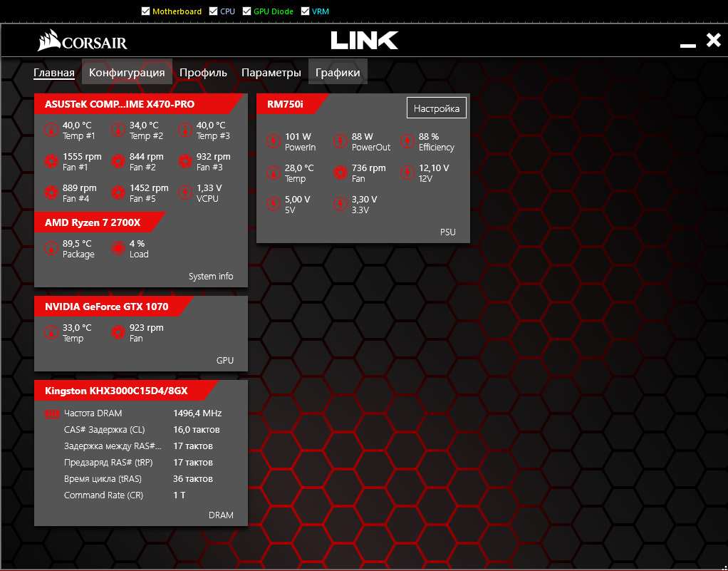The height and width of the screenshot is (571, 728).
Task: Click the VCPU voltage icon
Action: pyautogui.click(x=184, y=192)
